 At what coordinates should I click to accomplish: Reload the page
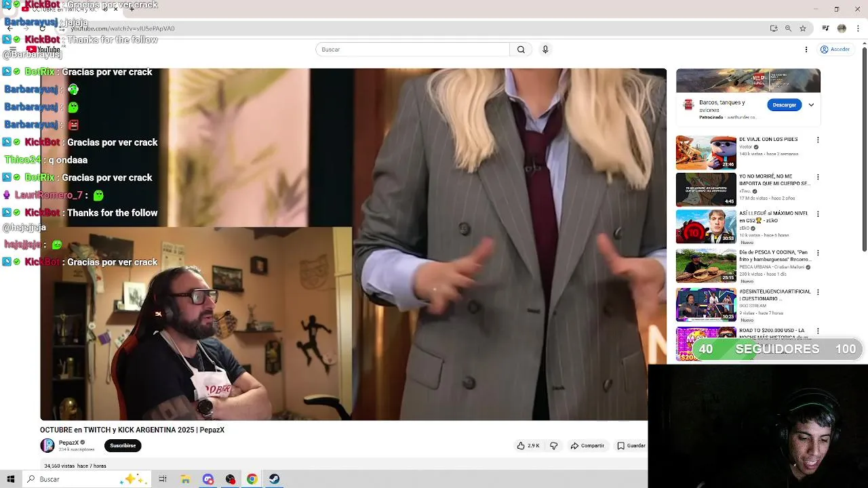click(x=42, y=28)
